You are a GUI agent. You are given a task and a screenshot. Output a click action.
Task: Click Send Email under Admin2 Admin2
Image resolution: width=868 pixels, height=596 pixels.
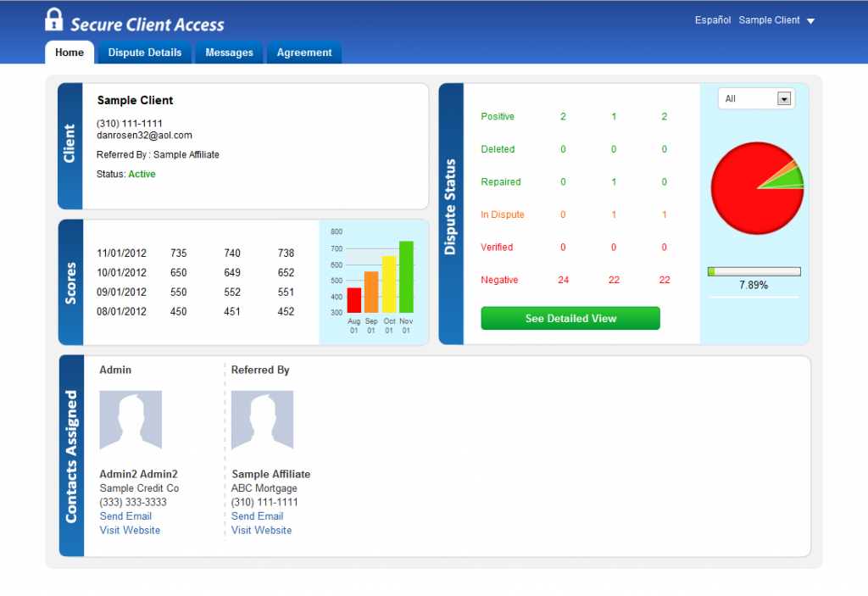coord(125,516)
